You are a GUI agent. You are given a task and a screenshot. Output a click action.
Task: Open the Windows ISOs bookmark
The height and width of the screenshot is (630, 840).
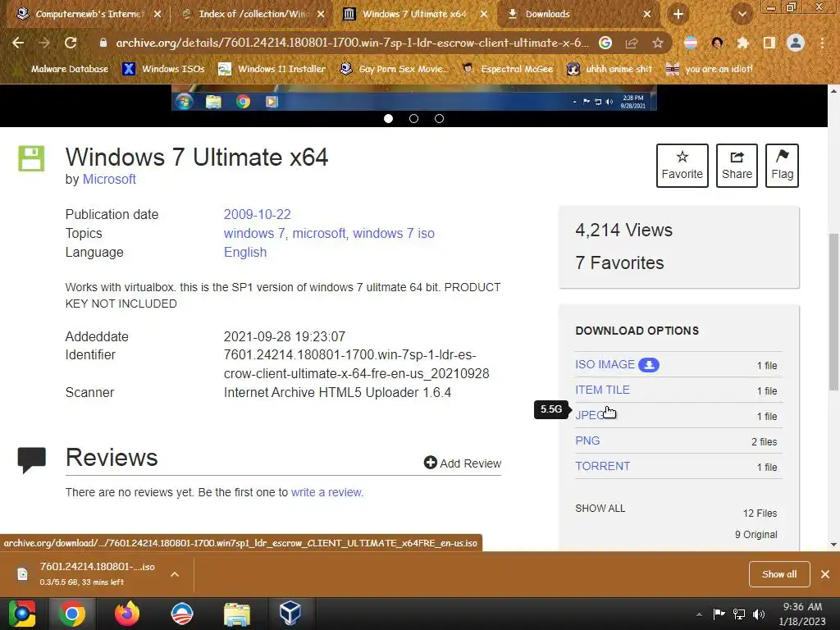(163, 69)
